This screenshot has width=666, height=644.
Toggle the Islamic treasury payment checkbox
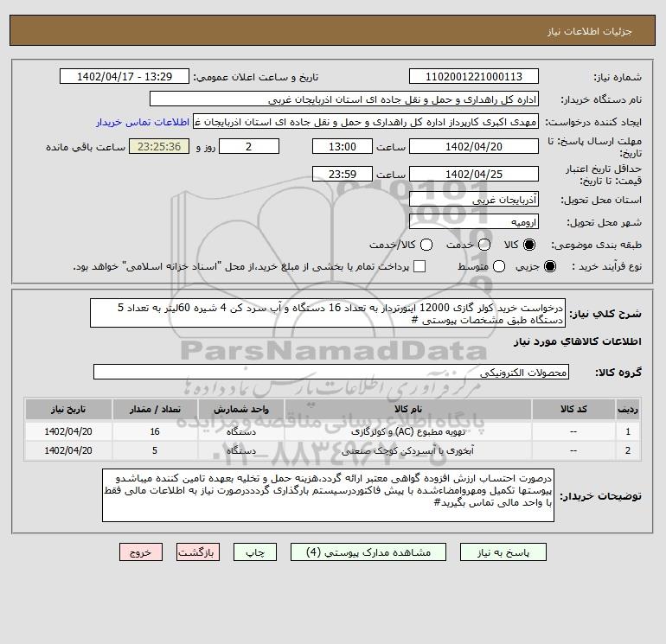point(419,266)
